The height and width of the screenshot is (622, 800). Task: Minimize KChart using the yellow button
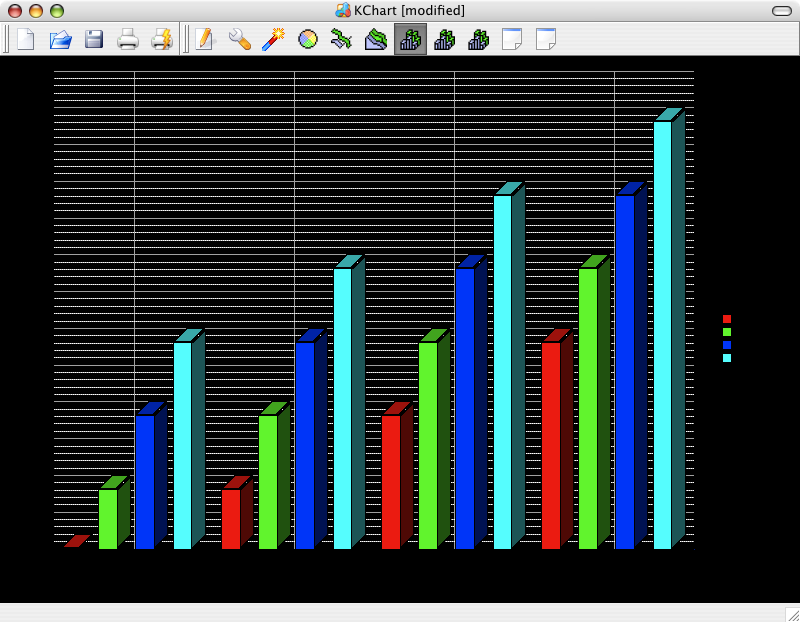click(x=36, y=11)
